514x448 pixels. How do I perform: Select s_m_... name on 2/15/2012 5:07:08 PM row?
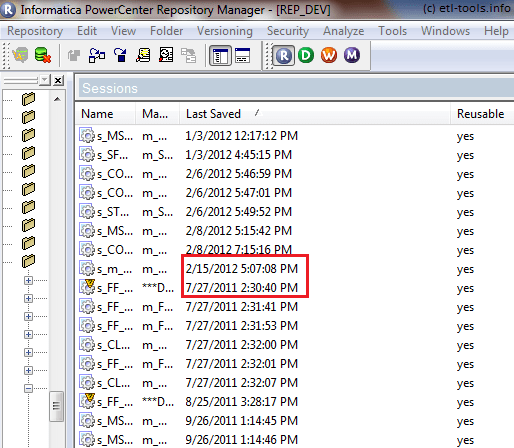click(114, 269)
